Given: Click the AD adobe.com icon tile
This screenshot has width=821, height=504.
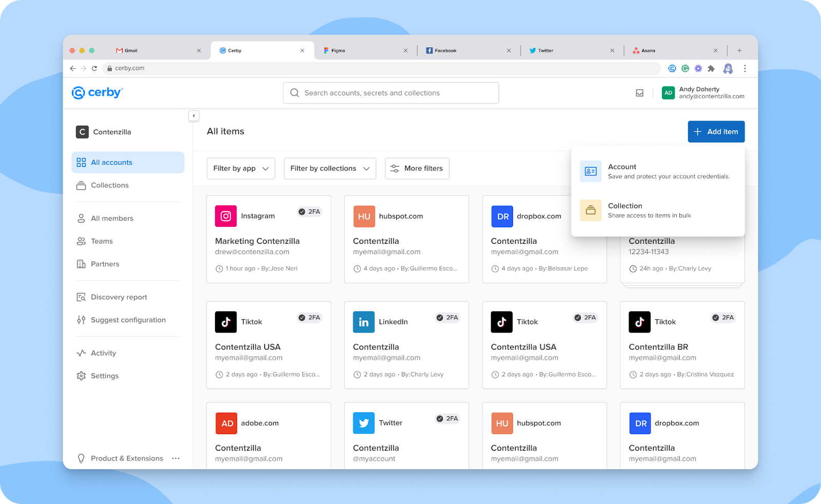Looking at the screenshot, I should 226,423.
